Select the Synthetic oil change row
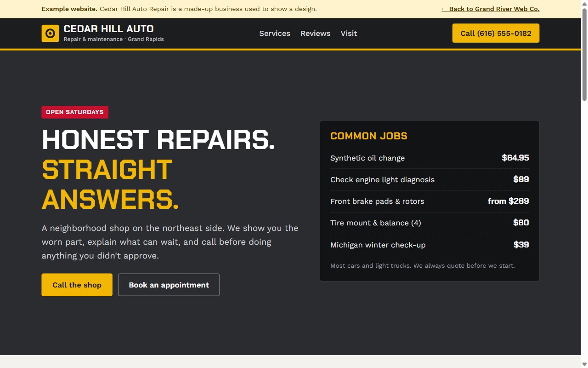 pyautogui.click(x=430, y=158)
